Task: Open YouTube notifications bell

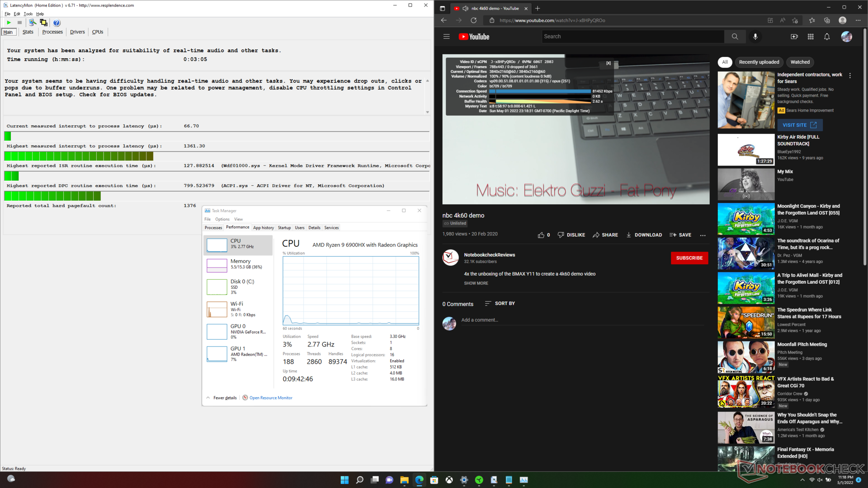Action: click(x=827, y=37)
